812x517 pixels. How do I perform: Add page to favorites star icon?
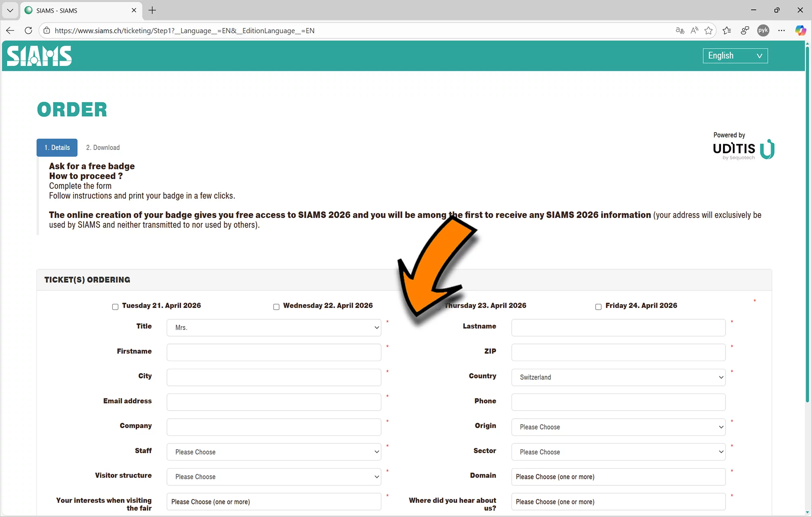708,30
